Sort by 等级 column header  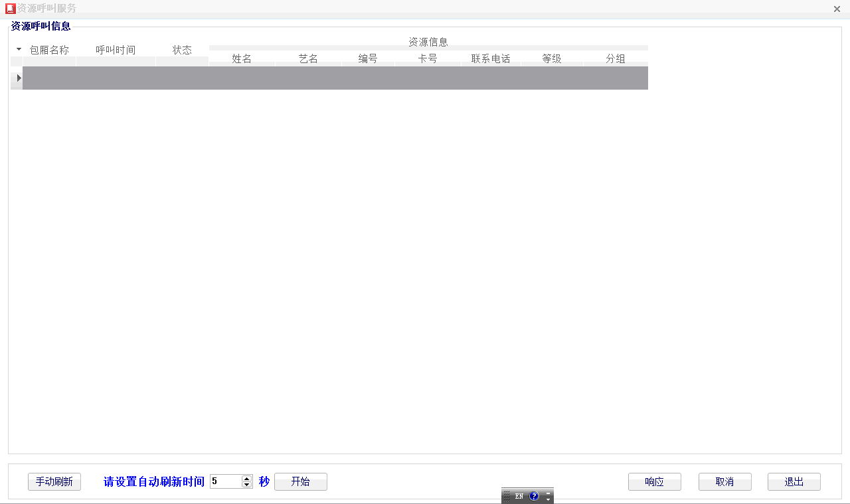point(552,58)
